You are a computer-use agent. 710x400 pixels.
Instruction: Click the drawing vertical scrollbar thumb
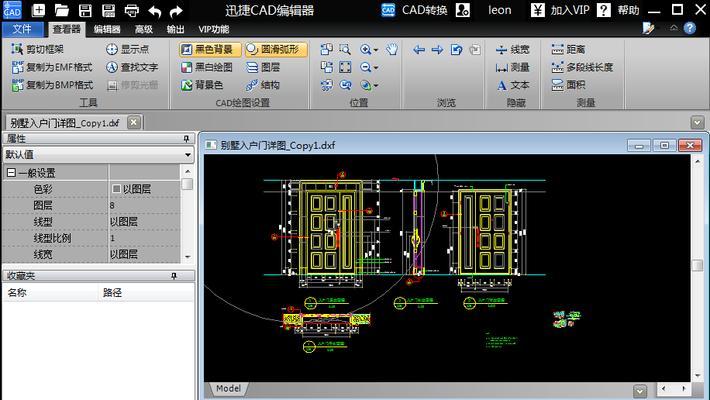coord(697,265)
